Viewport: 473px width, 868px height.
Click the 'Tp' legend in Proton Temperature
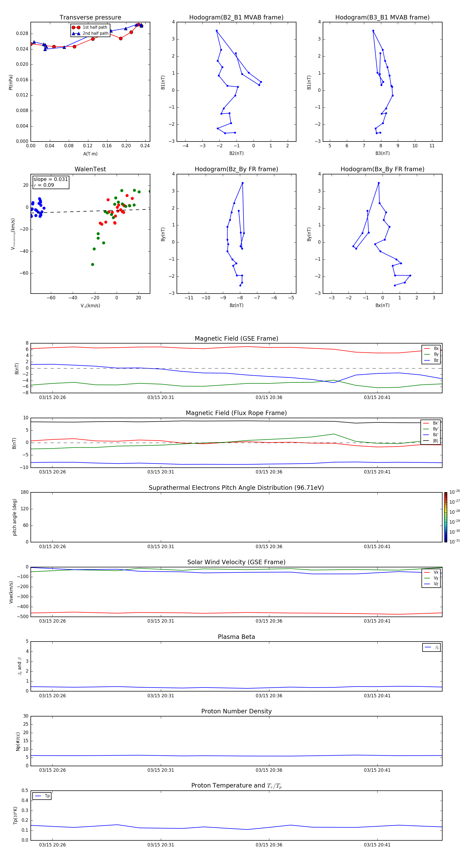(x=42, y=796)
